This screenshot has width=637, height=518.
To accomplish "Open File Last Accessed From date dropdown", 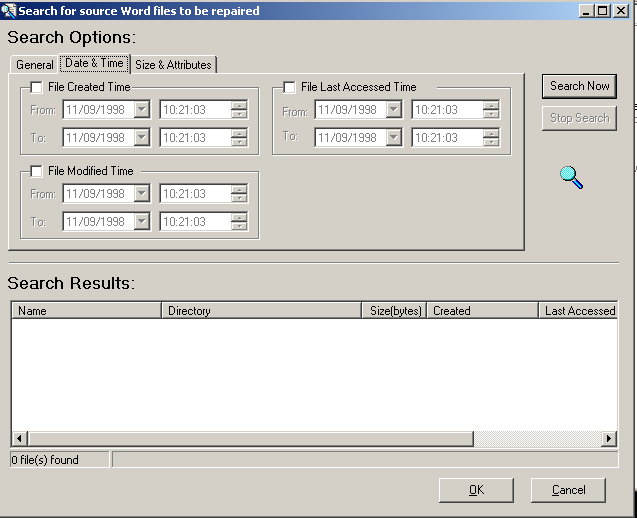I will click(394, 109).
